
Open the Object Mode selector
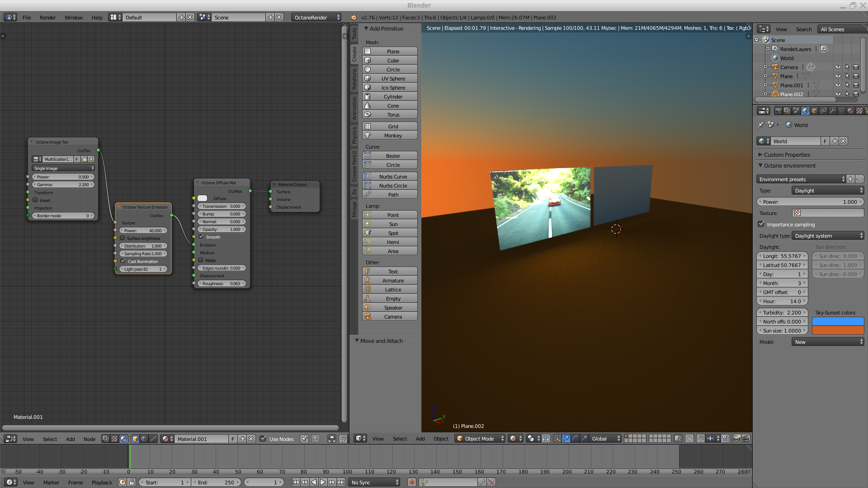(480, 439)
